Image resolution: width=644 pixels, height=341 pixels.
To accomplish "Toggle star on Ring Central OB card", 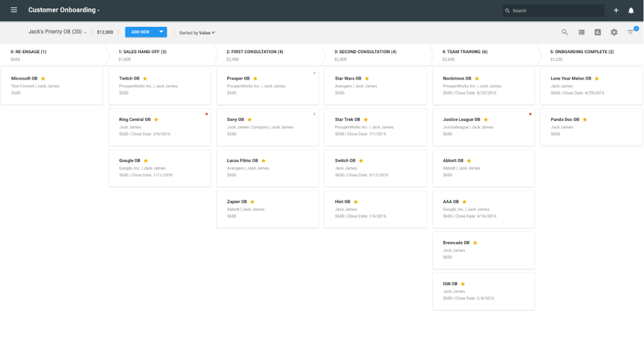I will tap(156, 119).
